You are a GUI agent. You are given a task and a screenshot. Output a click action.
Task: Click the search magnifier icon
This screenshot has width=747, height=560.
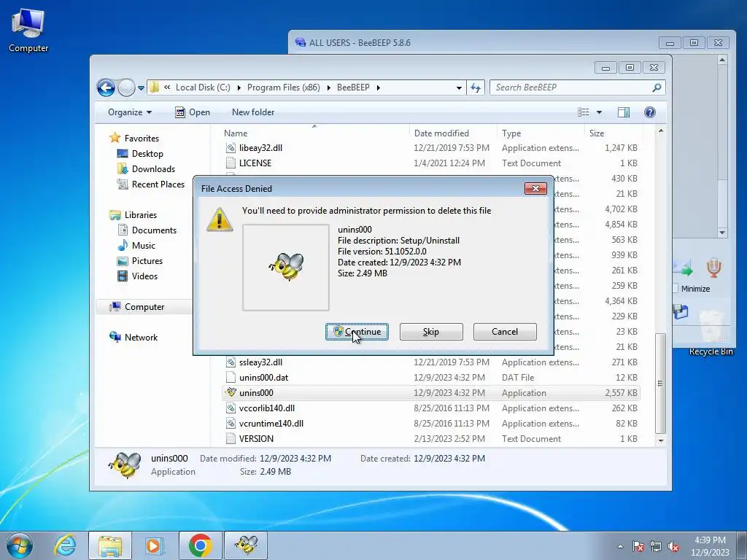[x=657, y=87]
